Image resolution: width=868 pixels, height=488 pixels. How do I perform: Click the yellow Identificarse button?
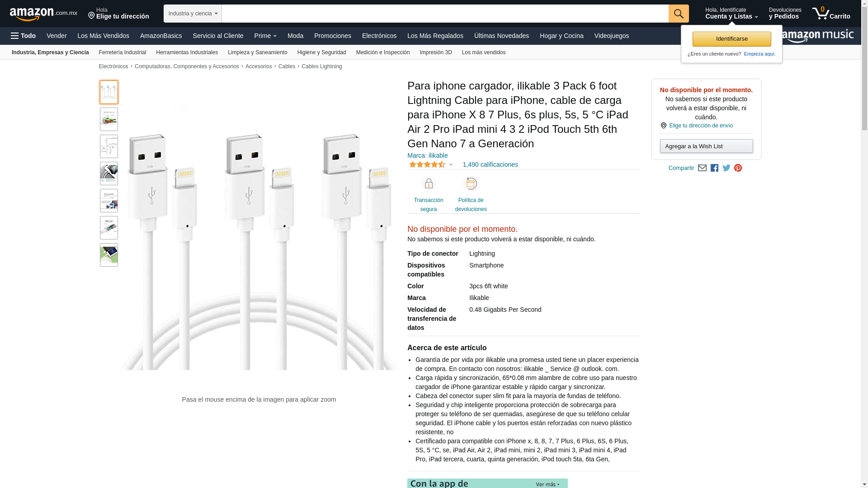tap(732, 39)
